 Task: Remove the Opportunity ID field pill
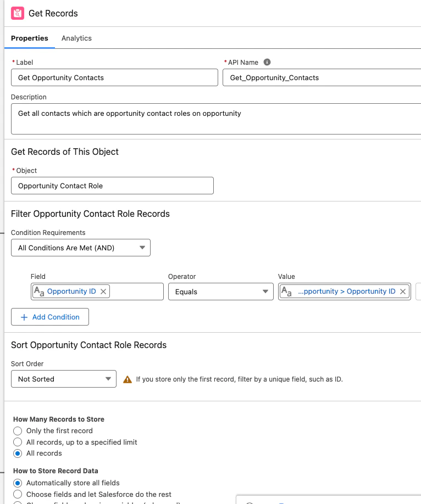tap(103, 292)
